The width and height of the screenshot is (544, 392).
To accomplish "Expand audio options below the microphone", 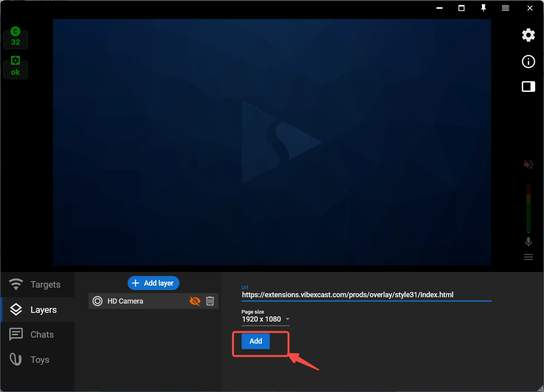I will (528, 257).
